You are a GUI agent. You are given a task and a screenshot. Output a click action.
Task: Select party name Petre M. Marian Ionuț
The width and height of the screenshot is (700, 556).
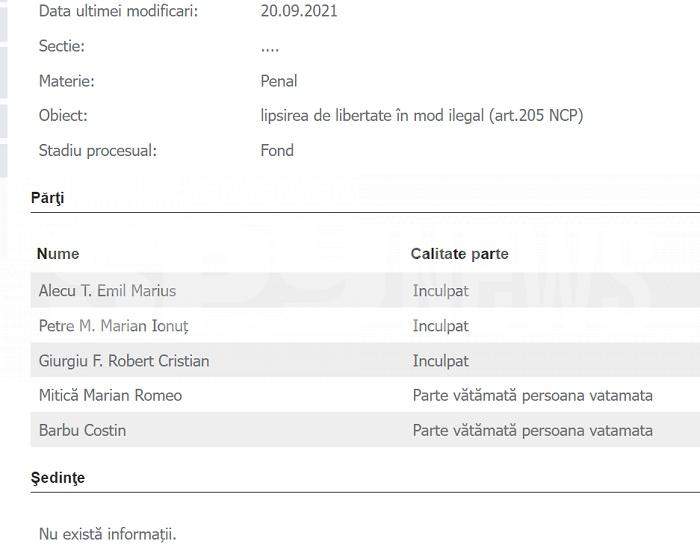click(113, 326)
